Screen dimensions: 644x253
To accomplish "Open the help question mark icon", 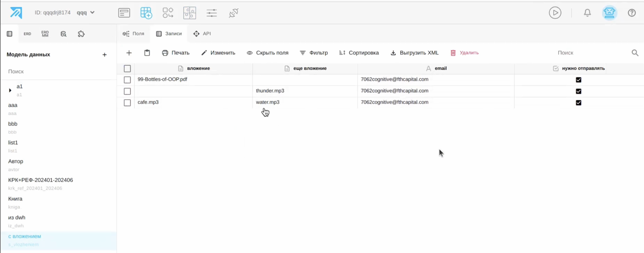I will [x=632, y=13].
